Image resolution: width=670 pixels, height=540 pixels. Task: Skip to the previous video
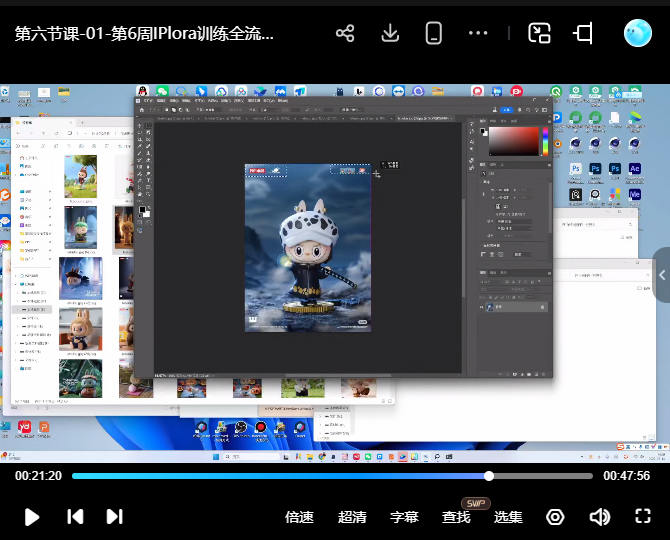pyautogui.click(x=75, y=517)
